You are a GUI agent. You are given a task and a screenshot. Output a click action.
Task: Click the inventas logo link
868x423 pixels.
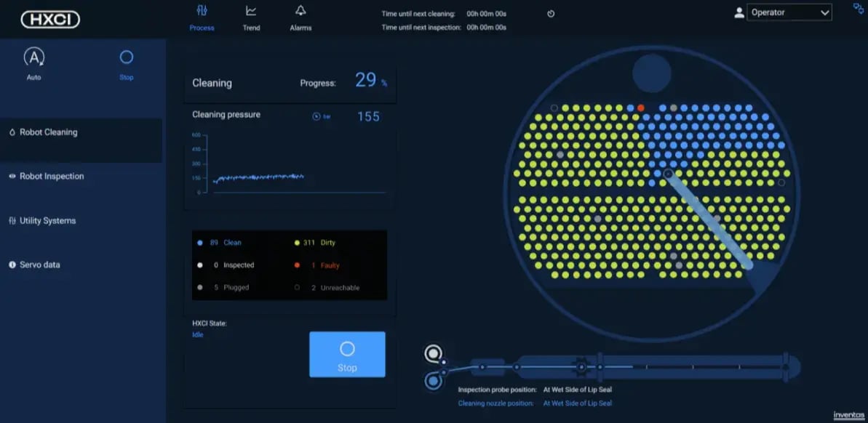coord(849,416)
